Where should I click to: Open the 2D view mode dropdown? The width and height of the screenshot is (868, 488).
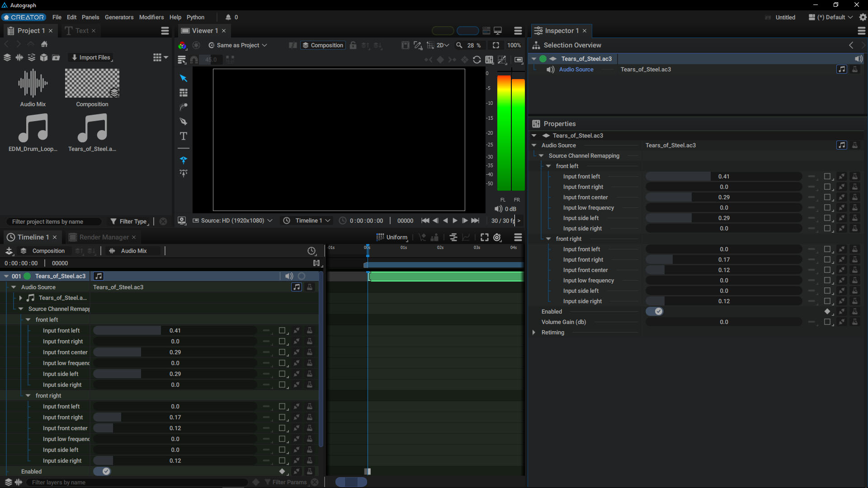click(x=443, y=45)
